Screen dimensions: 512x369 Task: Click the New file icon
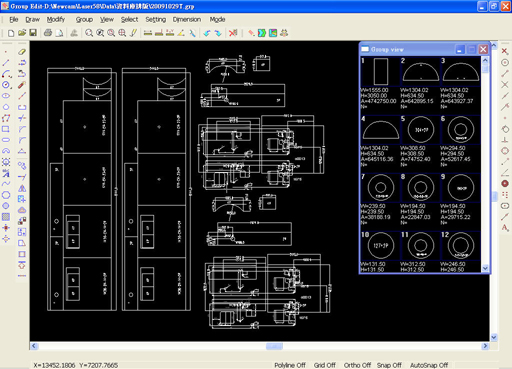coord(11,33)
